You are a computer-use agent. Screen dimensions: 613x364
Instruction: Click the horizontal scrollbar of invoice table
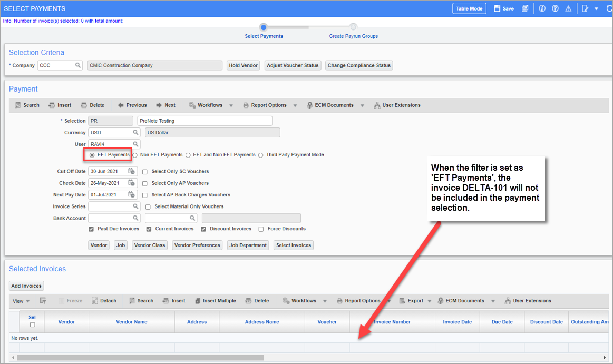click(140, 357)
